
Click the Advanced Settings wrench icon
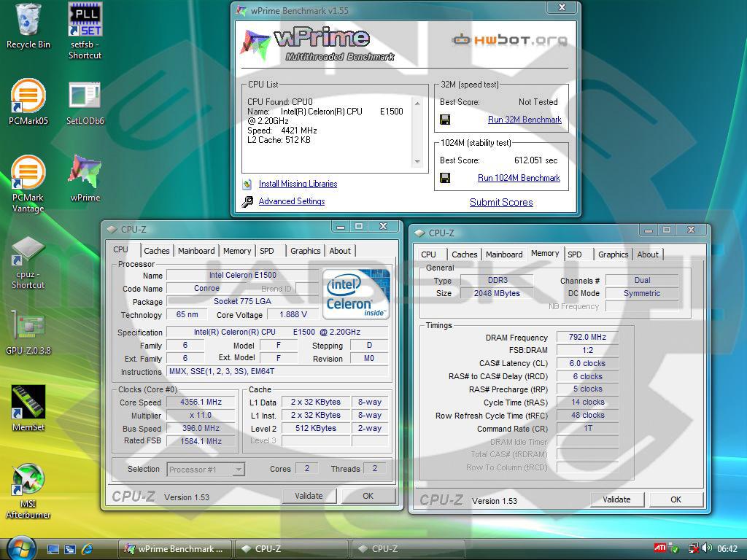247,201
